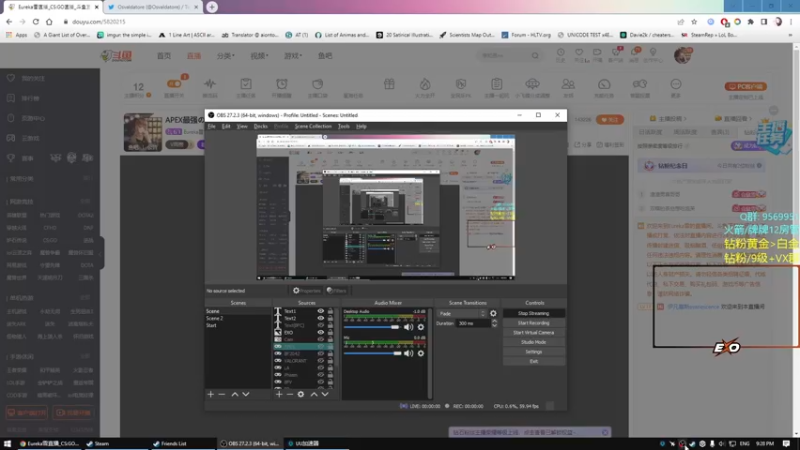
Task: Open Desktop Audio settings gear
Action: pos(421,327)
